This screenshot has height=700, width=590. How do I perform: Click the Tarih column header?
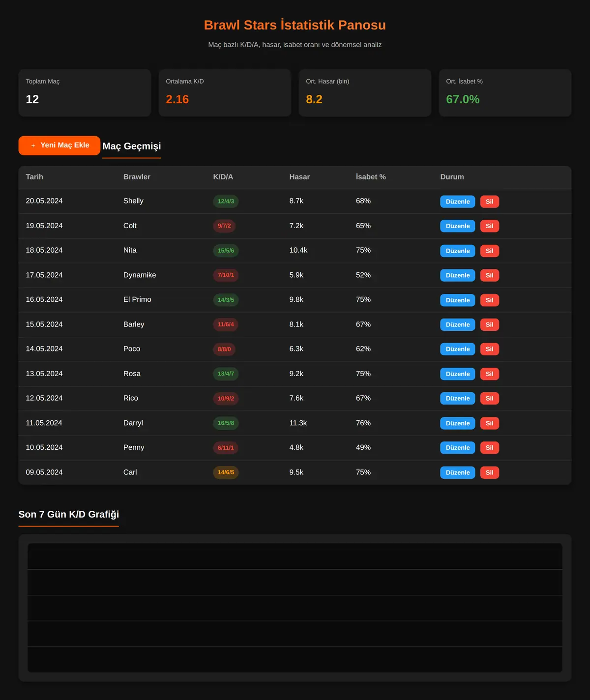coord(34,177)
